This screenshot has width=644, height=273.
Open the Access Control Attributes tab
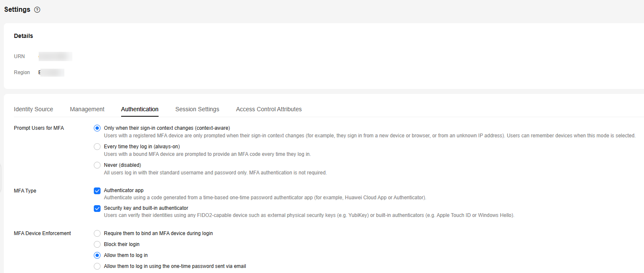pos(269,109)
